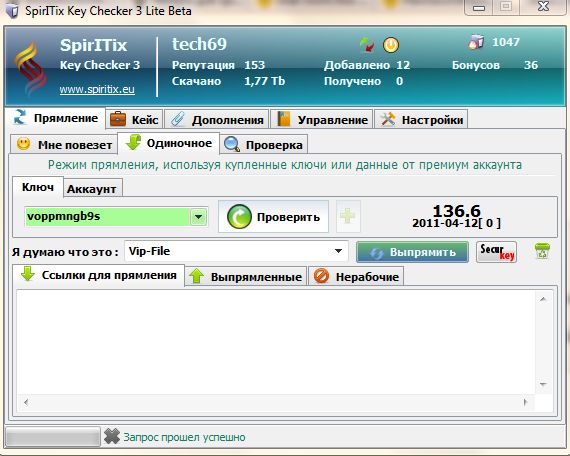This screenshot has height=456, width=570.
Task: Click the scroll up arrow of links area
Action: tap(543, 299)
